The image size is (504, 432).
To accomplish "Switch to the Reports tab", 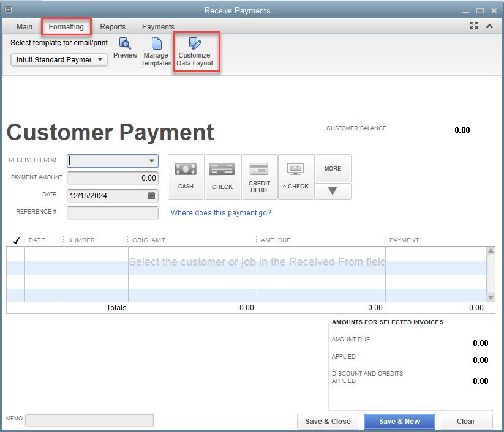I will pyautogui.click(x=113, y=27).
